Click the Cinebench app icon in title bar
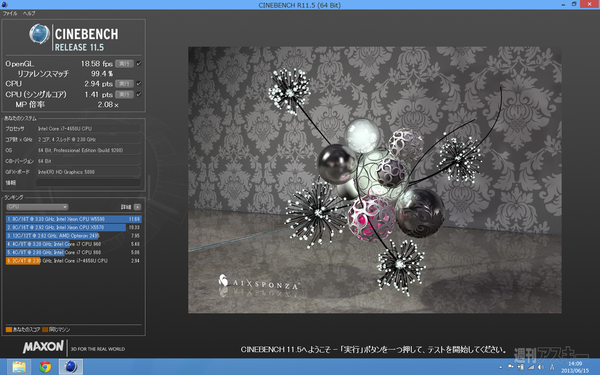 click(x=5, y=5)
